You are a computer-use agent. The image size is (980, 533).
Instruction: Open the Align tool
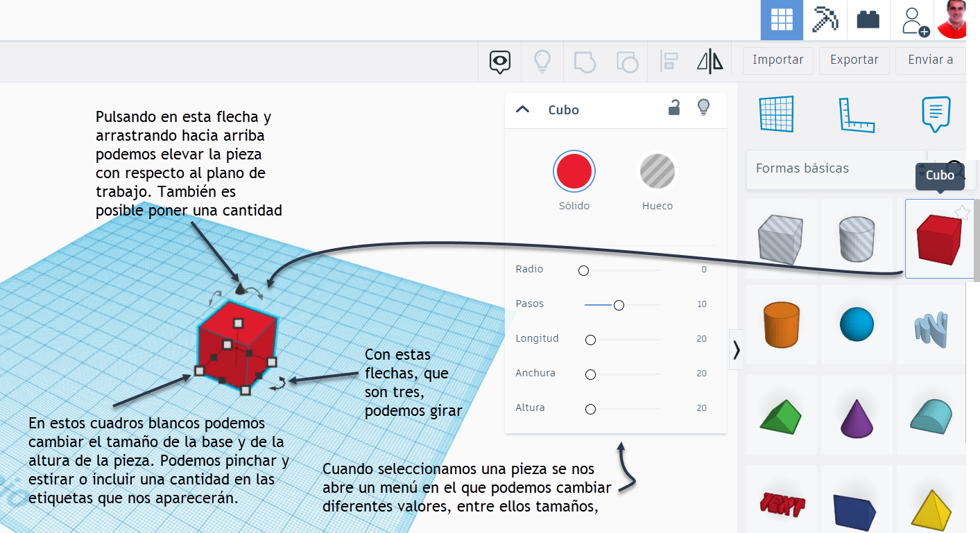pyautogui.click(x=669, y=62)
